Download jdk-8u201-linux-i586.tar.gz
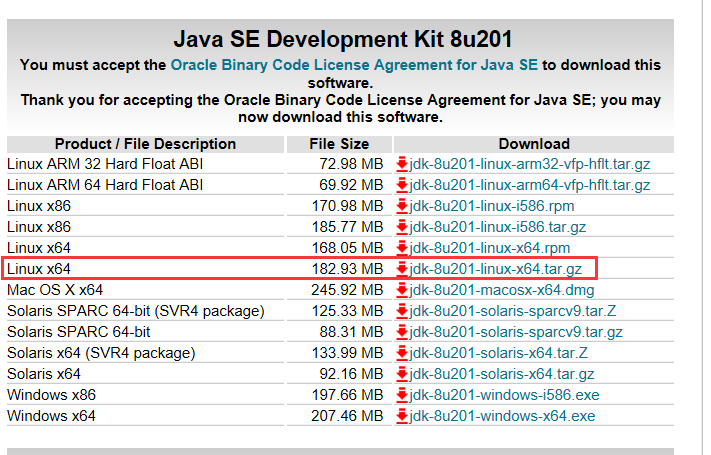The image size is (711, 455). pyautogui.click(x=497, y=227)
